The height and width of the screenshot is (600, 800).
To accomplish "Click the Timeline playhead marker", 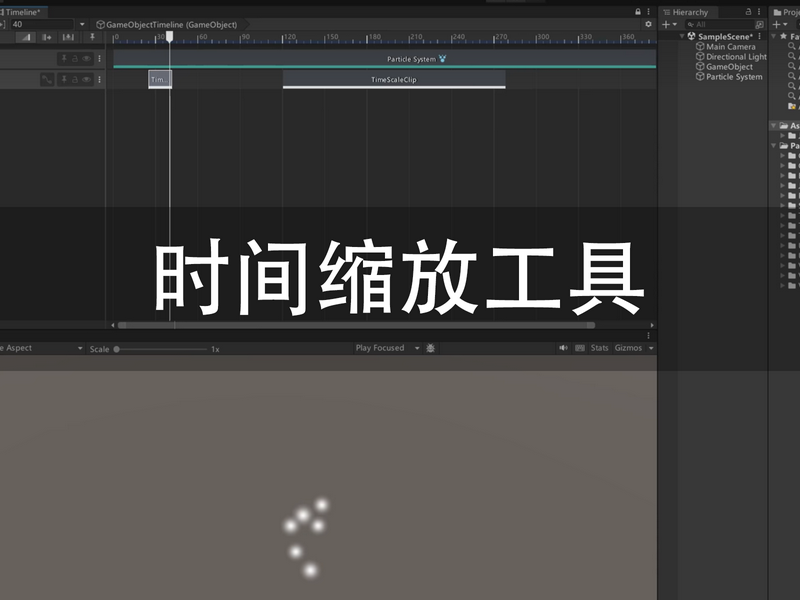I will (x=169, y=36).
